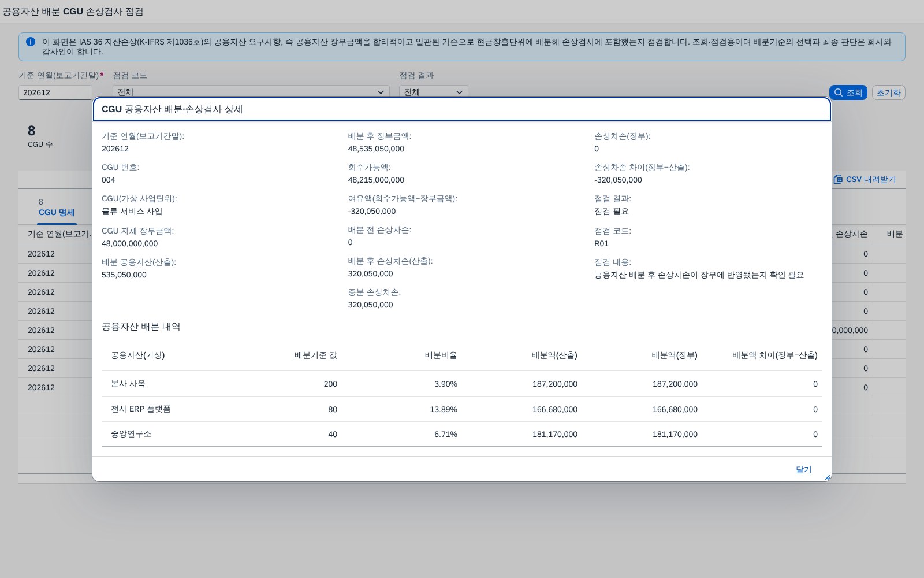Open the 점검 결과 dropdown

[x=459, y=92]
